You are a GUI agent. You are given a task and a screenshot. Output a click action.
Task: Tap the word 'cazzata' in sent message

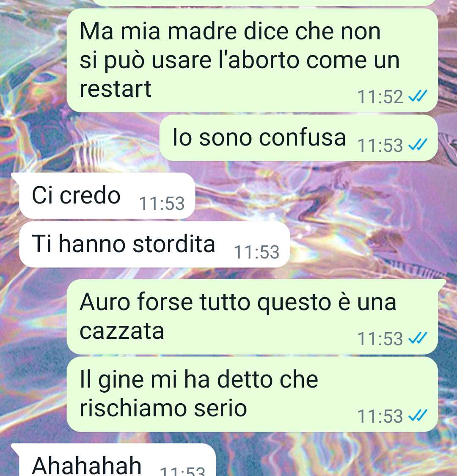(122, 331)
